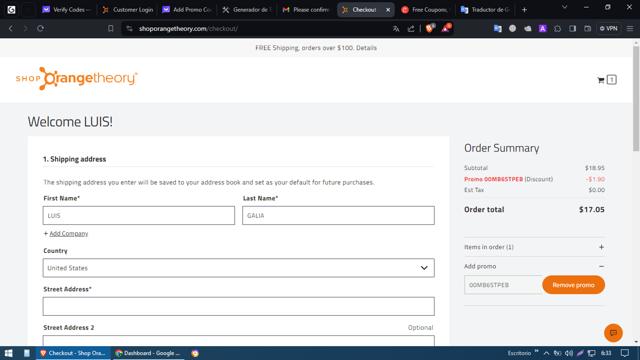640x360 pixels.
Task: Switch to the Verify Codes tab
Action: (67, 9)
